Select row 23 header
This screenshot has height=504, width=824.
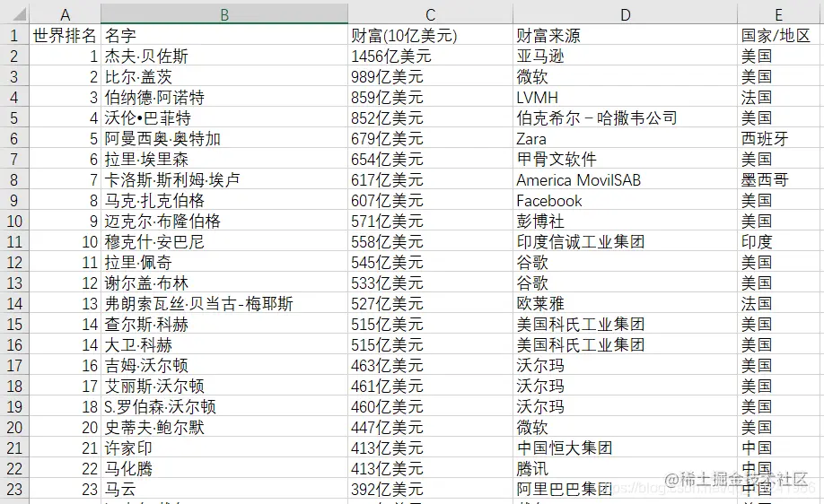point(14,490)
